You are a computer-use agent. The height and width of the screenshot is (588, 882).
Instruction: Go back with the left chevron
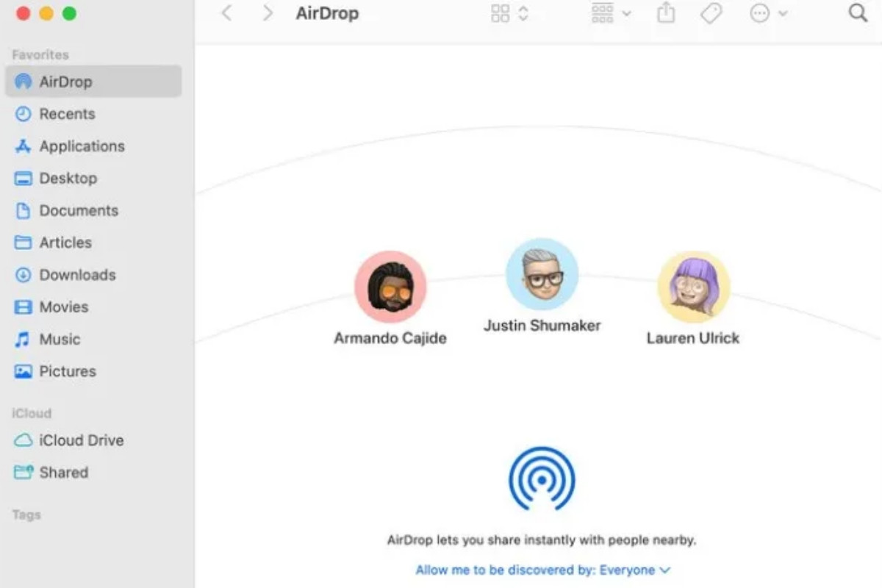tap(226, 13)
